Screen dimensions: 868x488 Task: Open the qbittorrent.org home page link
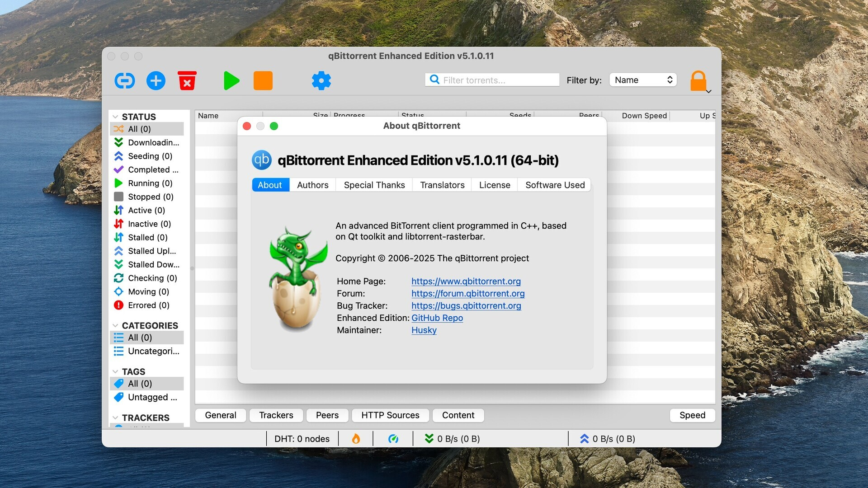tap(466, 281)
